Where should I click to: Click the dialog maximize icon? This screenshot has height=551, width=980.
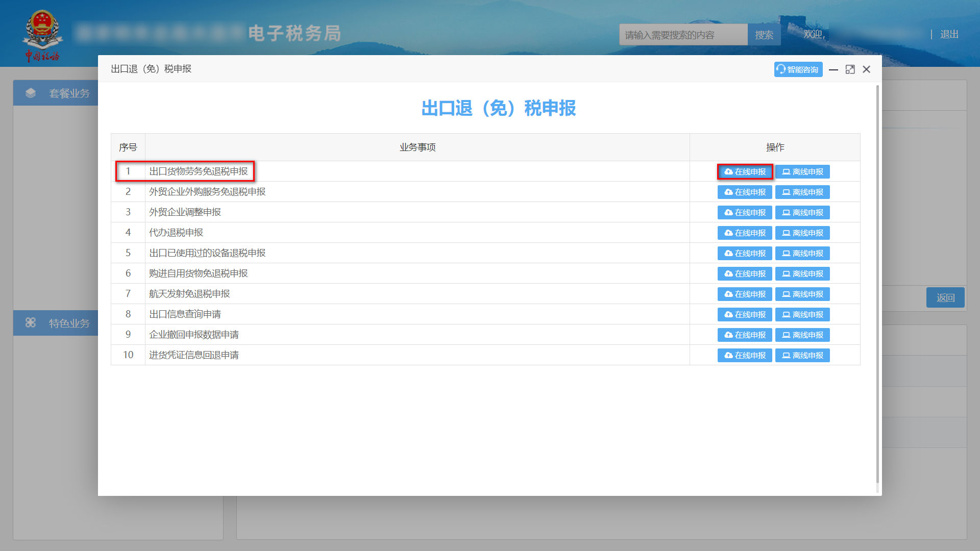pyautogui.click(x=850, y=69)
